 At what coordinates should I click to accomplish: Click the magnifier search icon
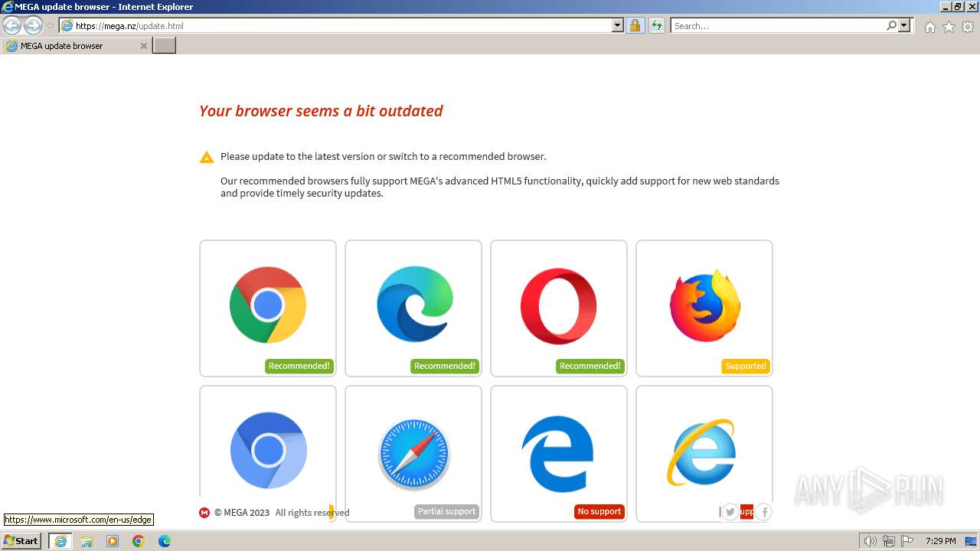coord(891,26)
